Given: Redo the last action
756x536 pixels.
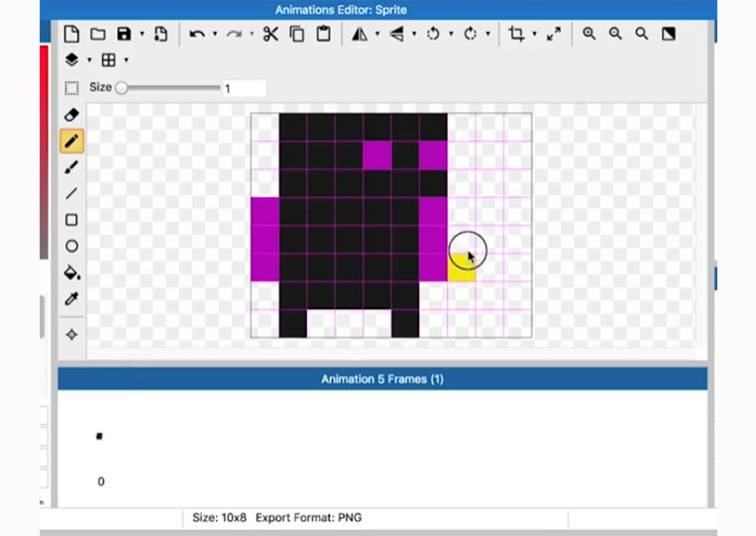Looking at the screenshot, I should [x=234, y=34].
